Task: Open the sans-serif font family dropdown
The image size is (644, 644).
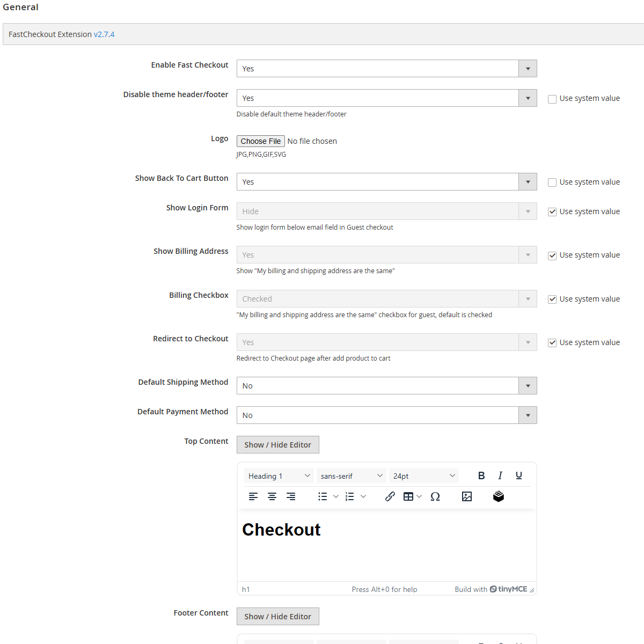Action: point(352,476)
